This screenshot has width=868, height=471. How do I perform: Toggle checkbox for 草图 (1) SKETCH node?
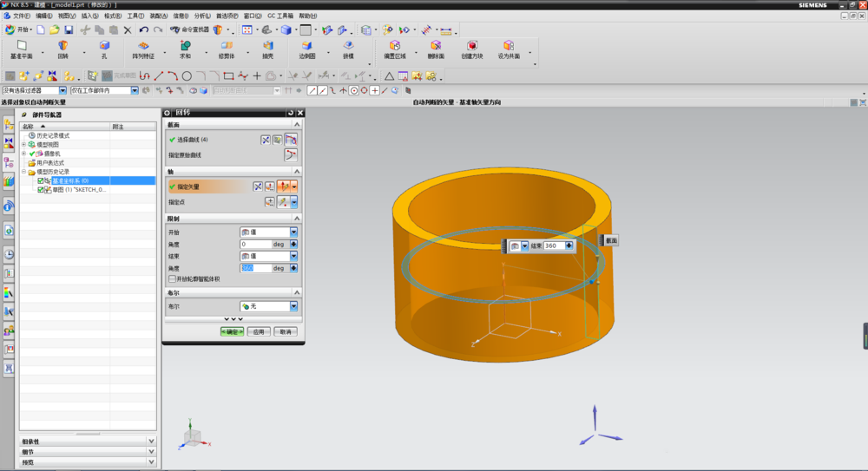(41, 189)
